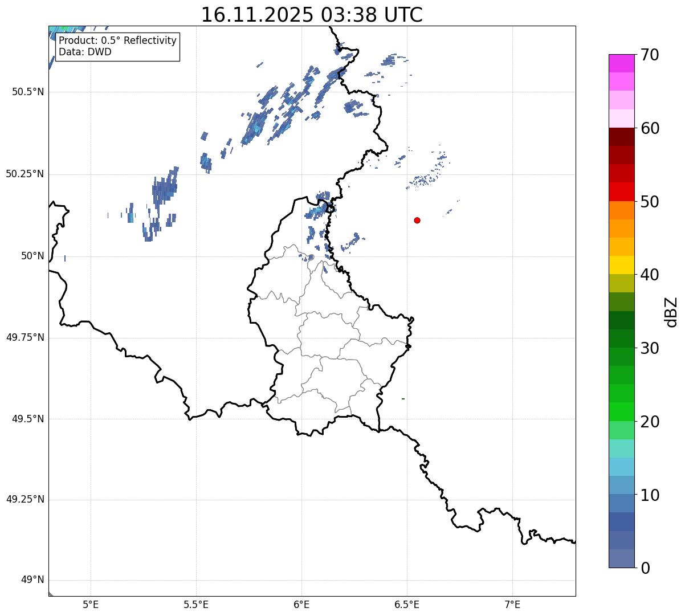Click the 49.75°N latitude label
The width and height of the screenshot is (685, 616).
click(25, 337)
